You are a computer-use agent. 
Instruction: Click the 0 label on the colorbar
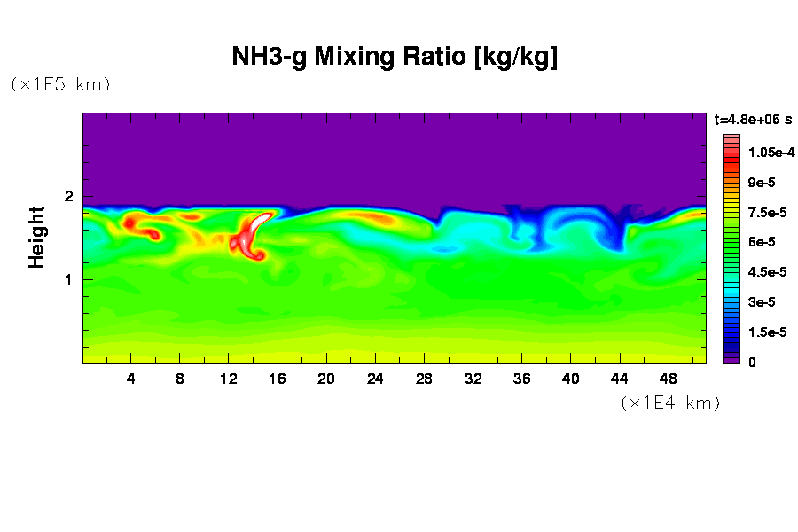click(752, 363)
